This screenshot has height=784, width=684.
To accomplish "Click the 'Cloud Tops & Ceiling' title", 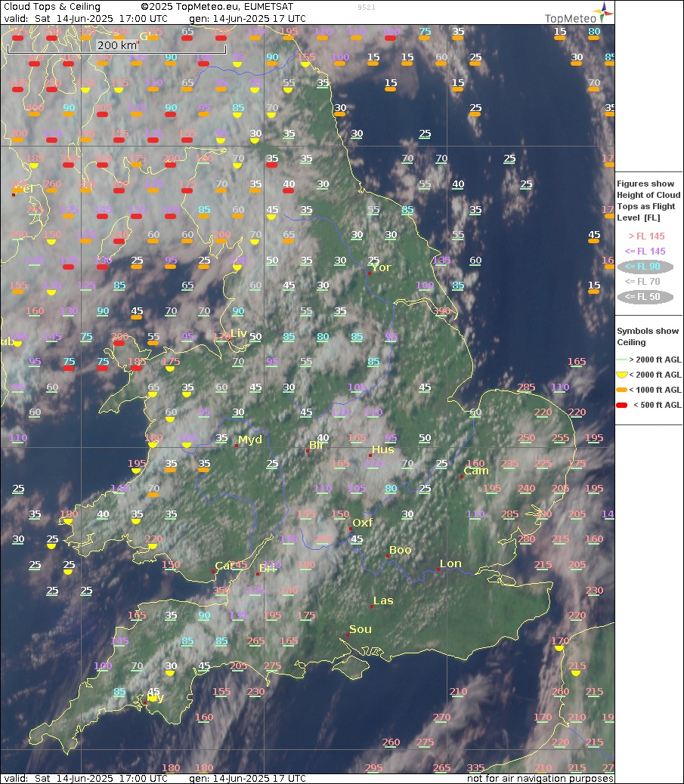I will tap(52, 7).
